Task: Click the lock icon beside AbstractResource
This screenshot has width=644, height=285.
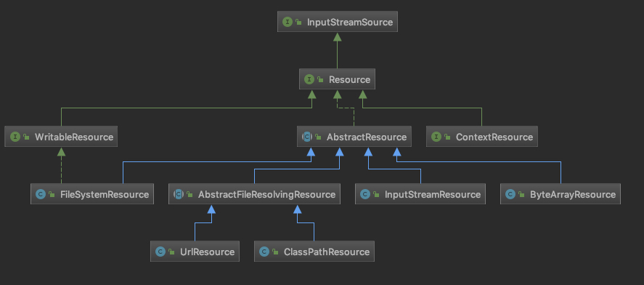Action: (x=318, y=137)
